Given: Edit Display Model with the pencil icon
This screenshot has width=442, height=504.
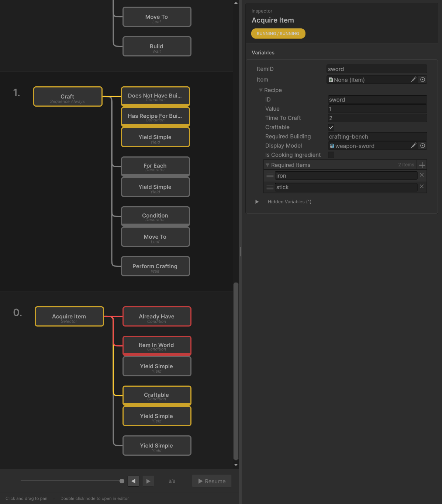Looking at the screenshot, I should coord(414,145).
